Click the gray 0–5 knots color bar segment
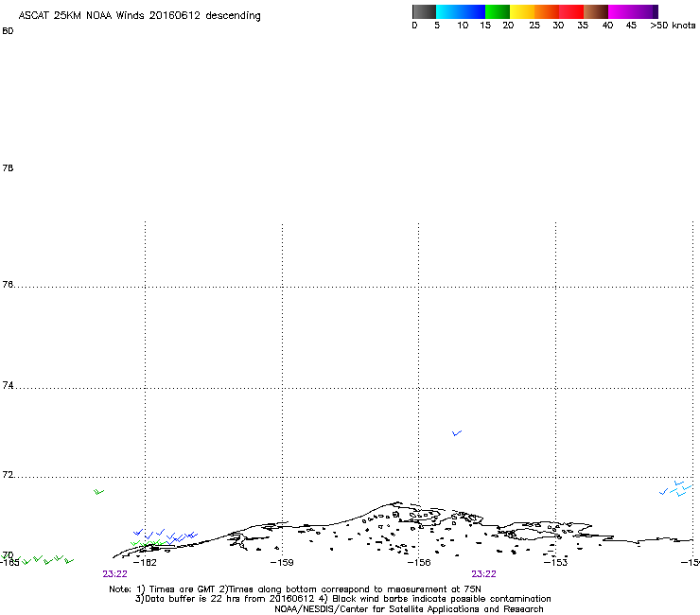This screenshot has width=700, height=615. (424, 11)
